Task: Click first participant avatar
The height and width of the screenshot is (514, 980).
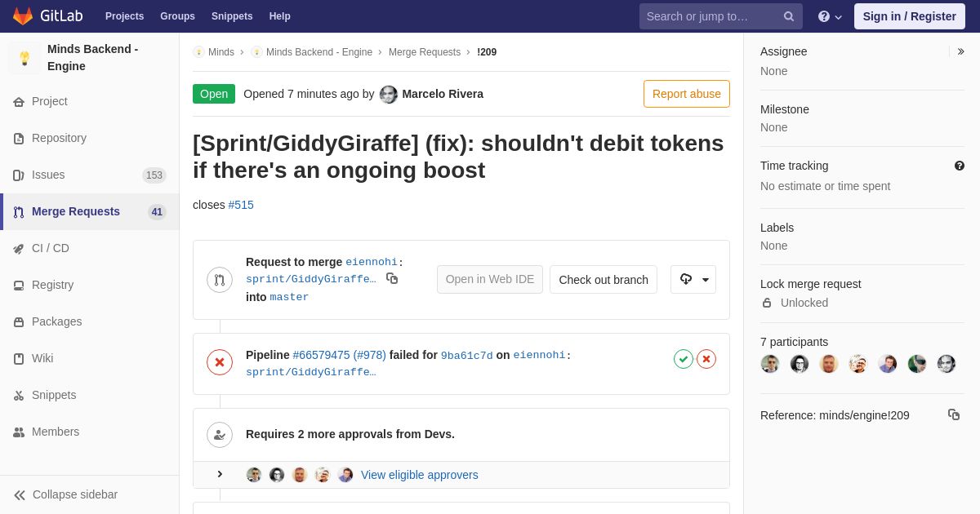Action: point(770,364)
